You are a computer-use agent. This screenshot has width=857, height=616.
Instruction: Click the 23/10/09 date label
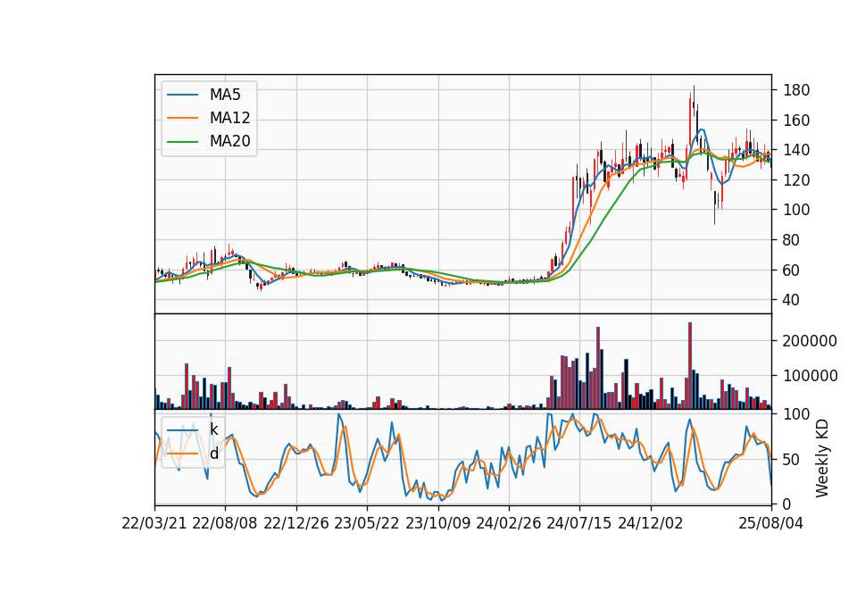tap(437, 523)
